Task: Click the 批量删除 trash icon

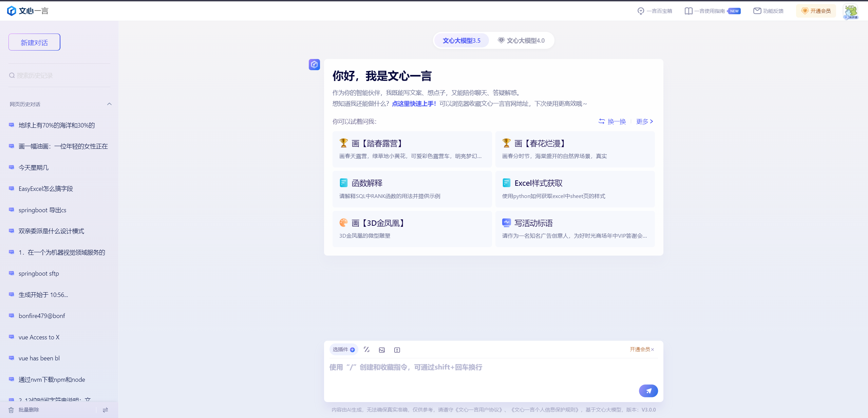Action: click(x=11, y=410)
